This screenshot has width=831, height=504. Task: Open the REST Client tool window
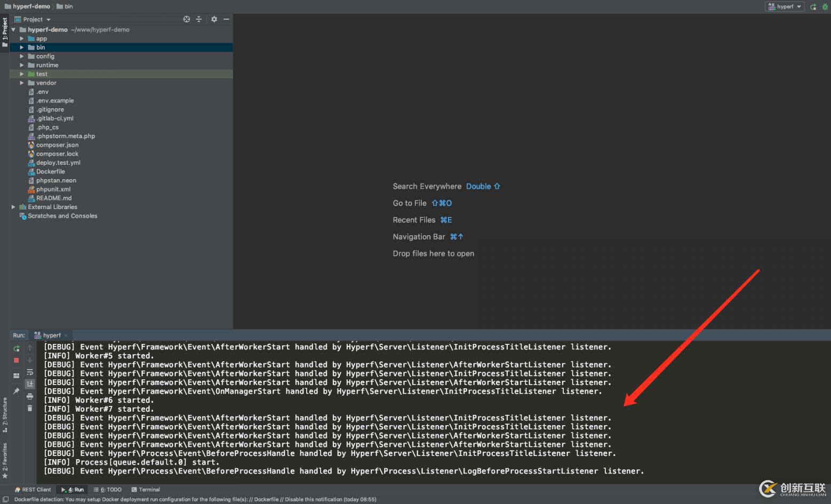point(33,490)
